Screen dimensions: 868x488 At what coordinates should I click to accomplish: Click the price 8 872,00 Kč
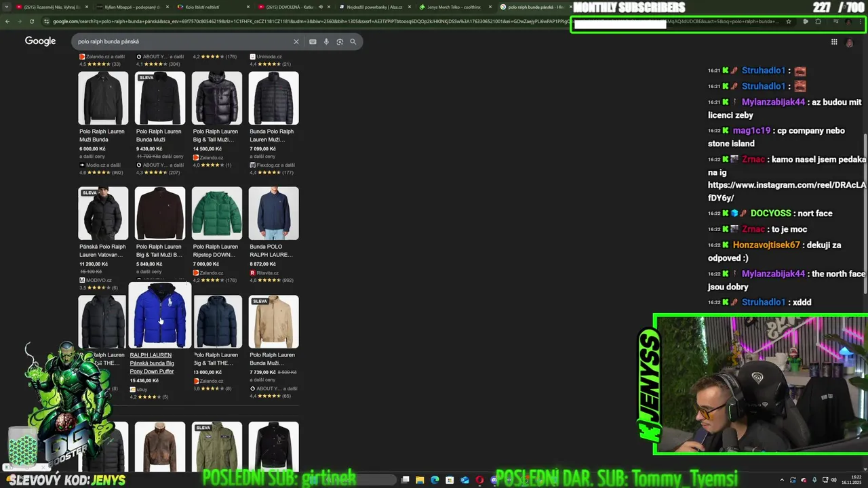coord(263,264)
